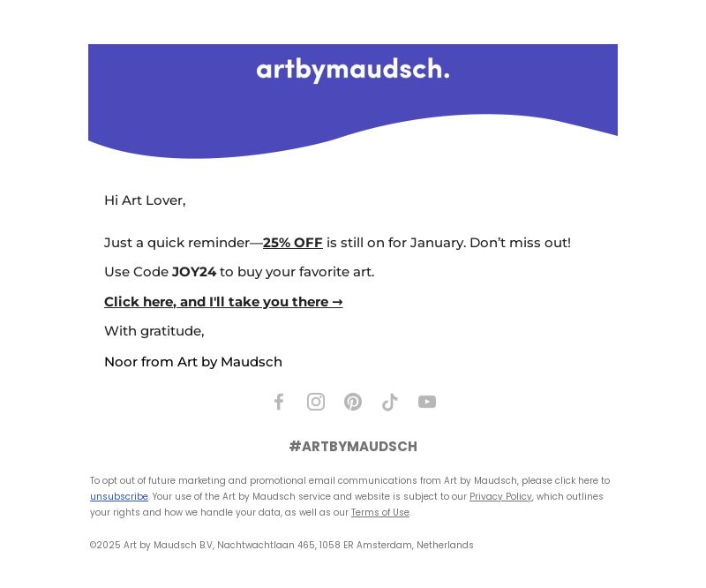Open the Facebook social icon
This screenshot has height=588, width=706.
click(x=279, y=402)
